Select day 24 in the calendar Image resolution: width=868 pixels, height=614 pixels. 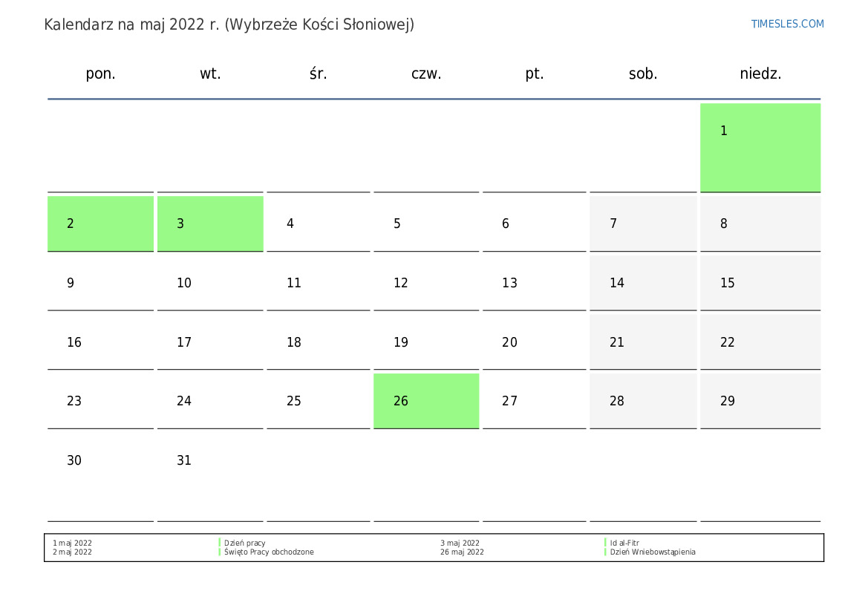point(210,401)
